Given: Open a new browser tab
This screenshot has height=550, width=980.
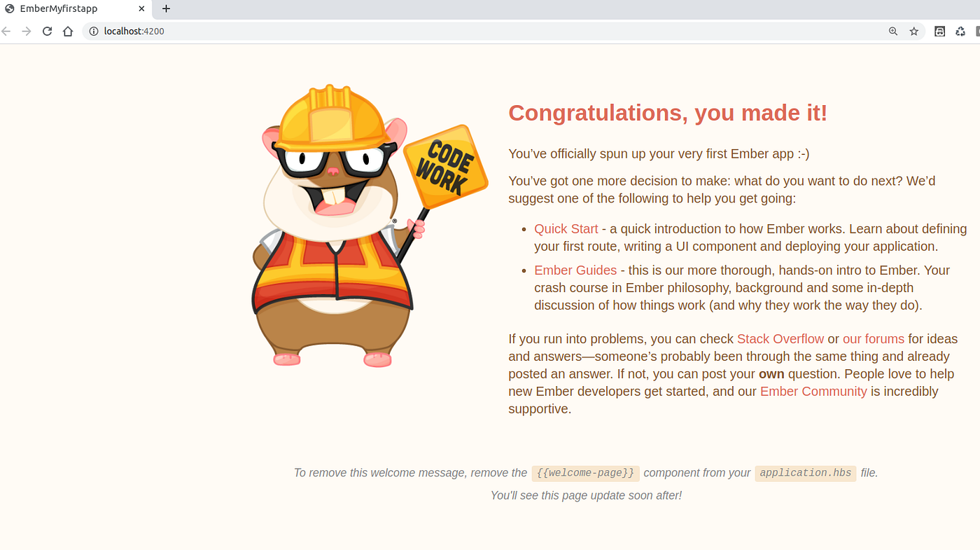Looking at the screenshot, I should coord(166,9).
